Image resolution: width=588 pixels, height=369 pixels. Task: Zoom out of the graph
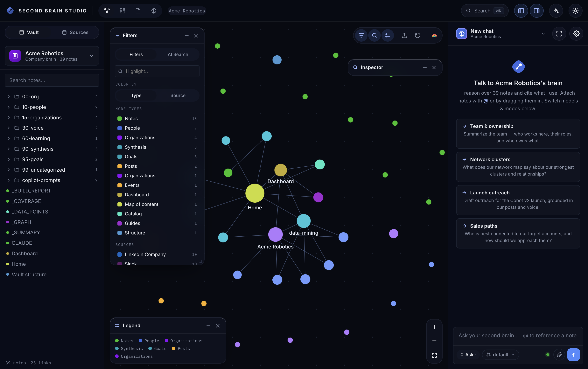click(x=434, y=340)
